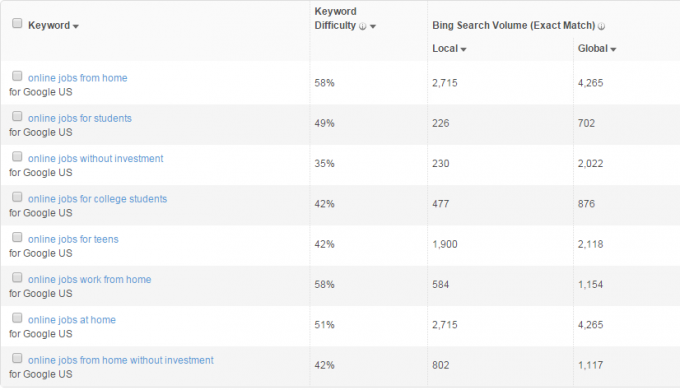Image resolution: width=680 pixels, height=390 pixels.
Task: Sort by Keyword Difficulty arrow
Action: (x=373, y=26)
